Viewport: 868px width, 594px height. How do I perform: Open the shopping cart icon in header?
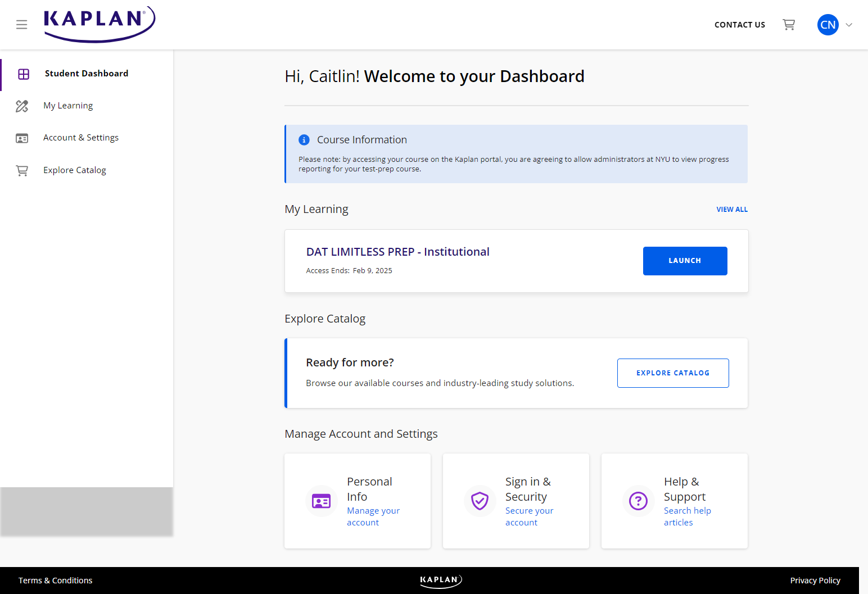pyautogui.click(x=789, y=25)
